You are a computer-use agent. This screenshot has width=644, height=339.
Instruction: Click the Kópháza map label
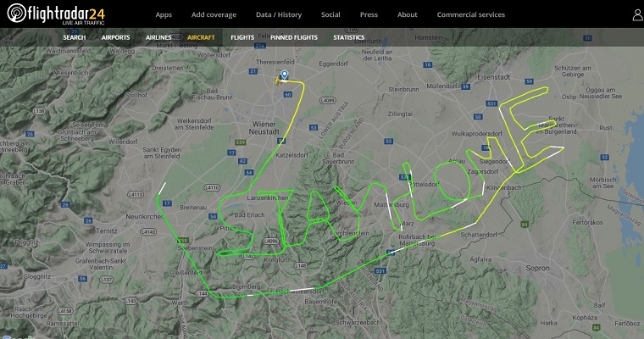point(584,318)
